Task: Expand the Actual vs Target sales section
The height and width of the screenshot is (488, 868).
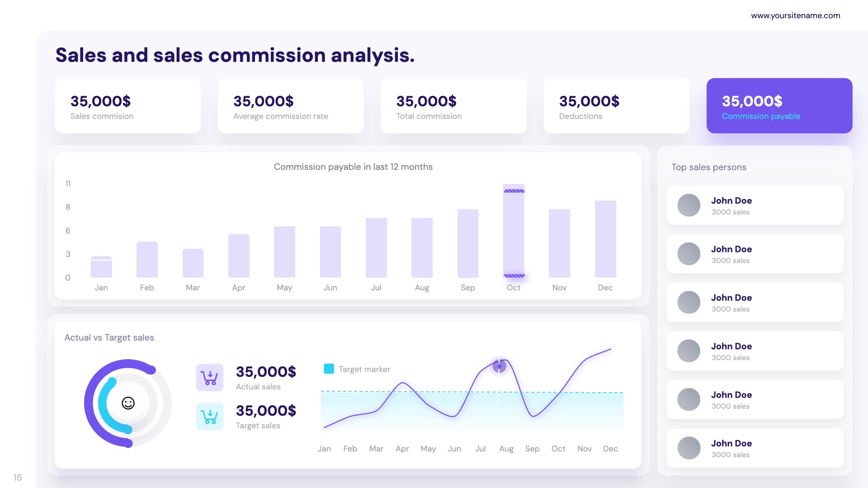Action: pyautogui.click(x=109, y=337)
